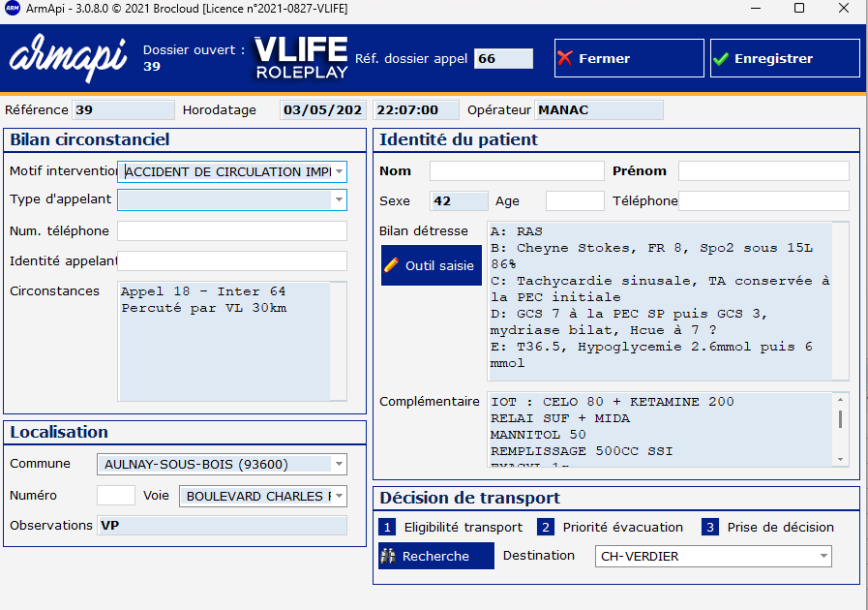
Task: Click the Complémentaire scrollbar thumb
Action: coord(840,419)
